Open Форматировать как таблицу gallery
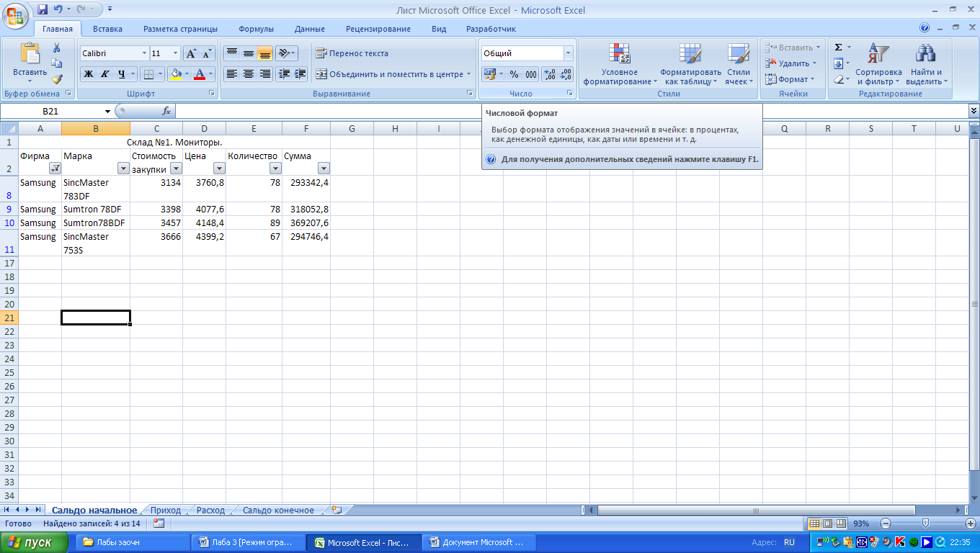 [x=690, y=64]
